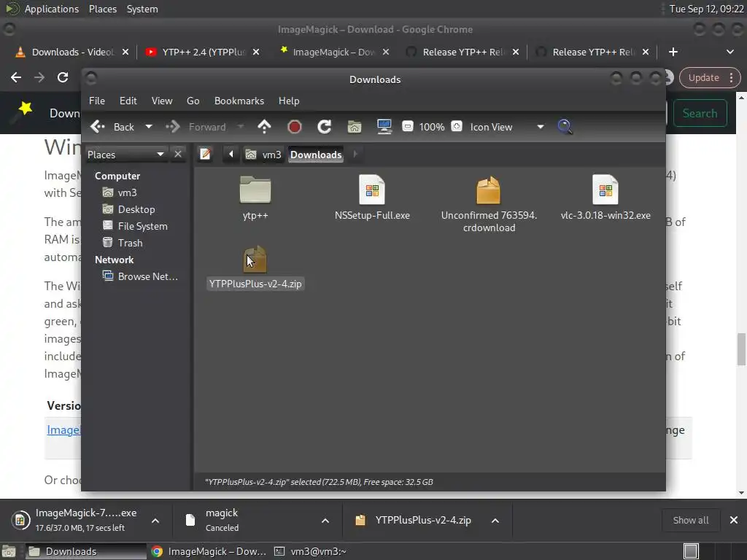Click the Chrome page vertical scrollbar thumb
Viewport: 747px width, 560px height.
(741, 349)
